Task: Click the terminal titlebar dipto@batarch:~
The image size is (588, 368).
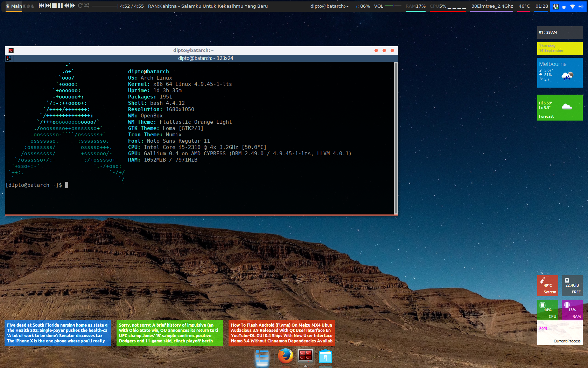Action: tap(193, 50)
